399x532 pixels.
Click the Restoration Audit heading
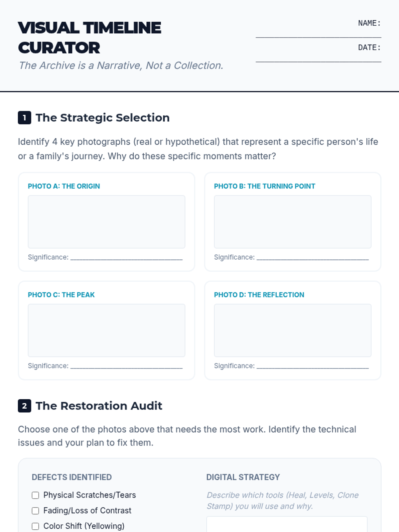[99, 406]
